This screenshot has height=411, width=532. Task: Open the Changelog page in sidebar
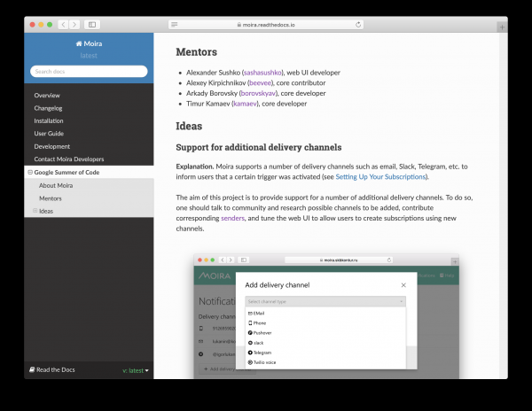pyautogui.click(x=48, y=108)
